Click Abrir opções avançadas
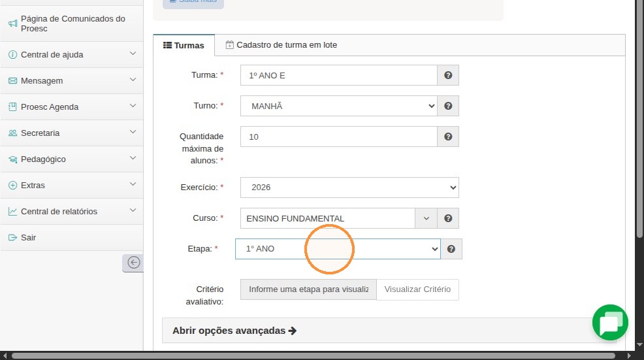Screen dimensions: 644x360 point(234,331)
